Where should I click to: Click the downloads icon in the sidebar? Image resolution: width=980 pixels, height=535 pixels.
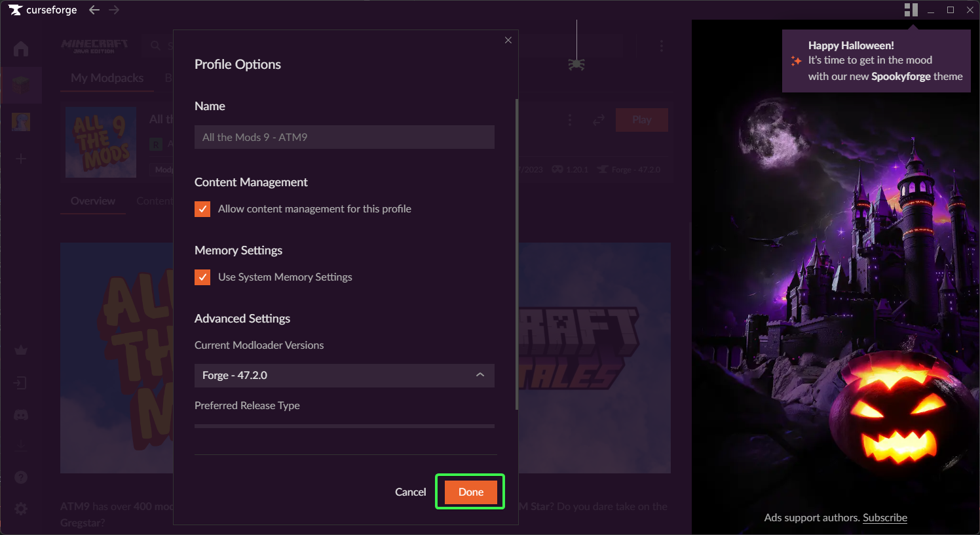point(21,446)
